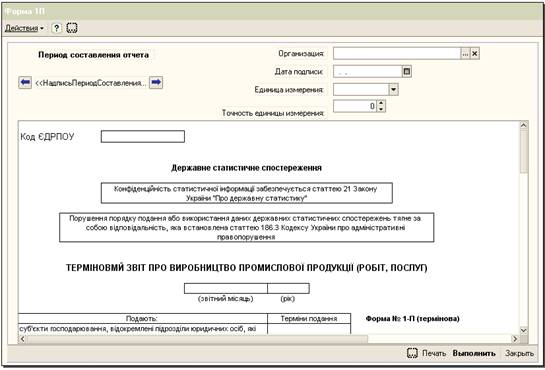Click into Код ЄДРПОУ input box
The image size is (545, 370).
point(143,137)
